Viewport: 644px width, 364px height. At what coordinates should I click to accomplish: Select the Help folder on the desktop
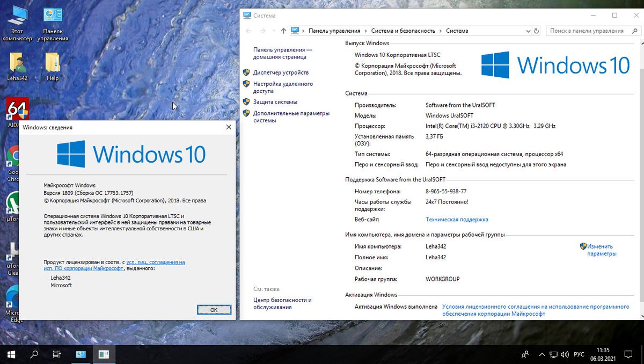(53, 67)
